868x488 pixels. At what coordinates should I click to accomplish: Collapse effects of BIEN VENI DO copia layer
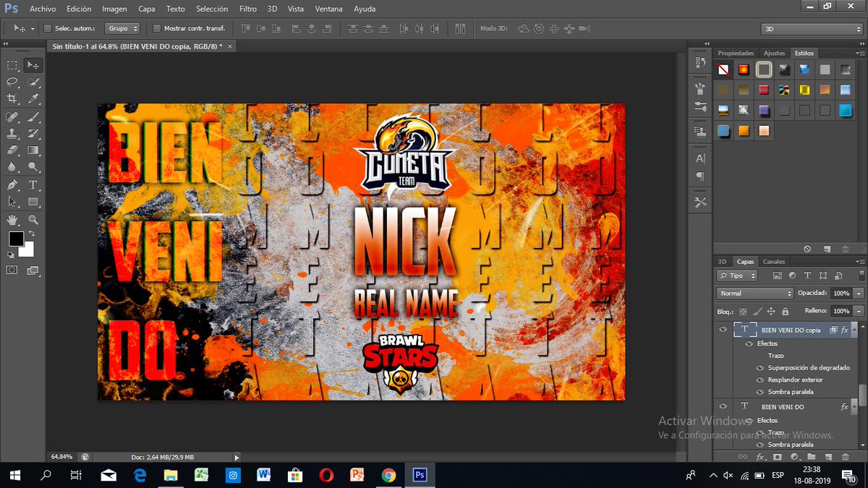855,330
